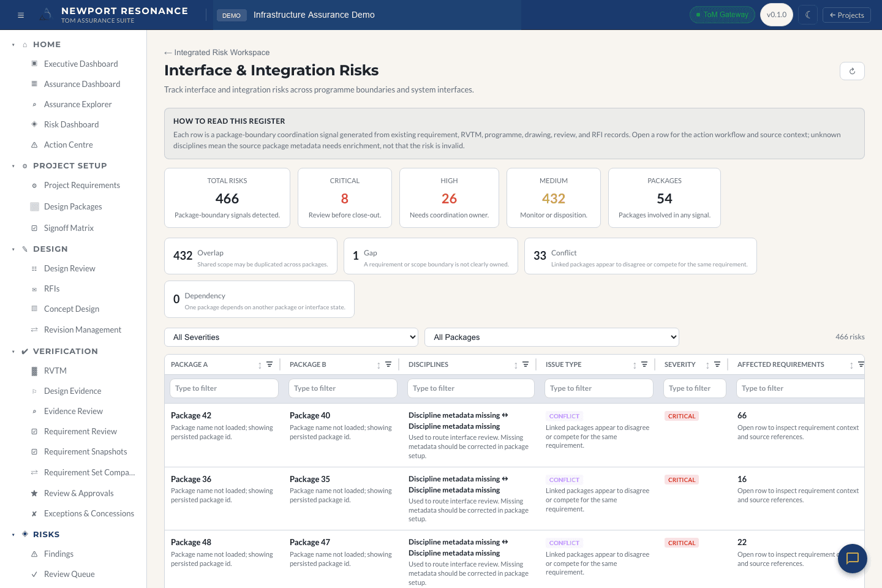Go to Design Review
Viewport: 882px width, 588px height.
70,268
